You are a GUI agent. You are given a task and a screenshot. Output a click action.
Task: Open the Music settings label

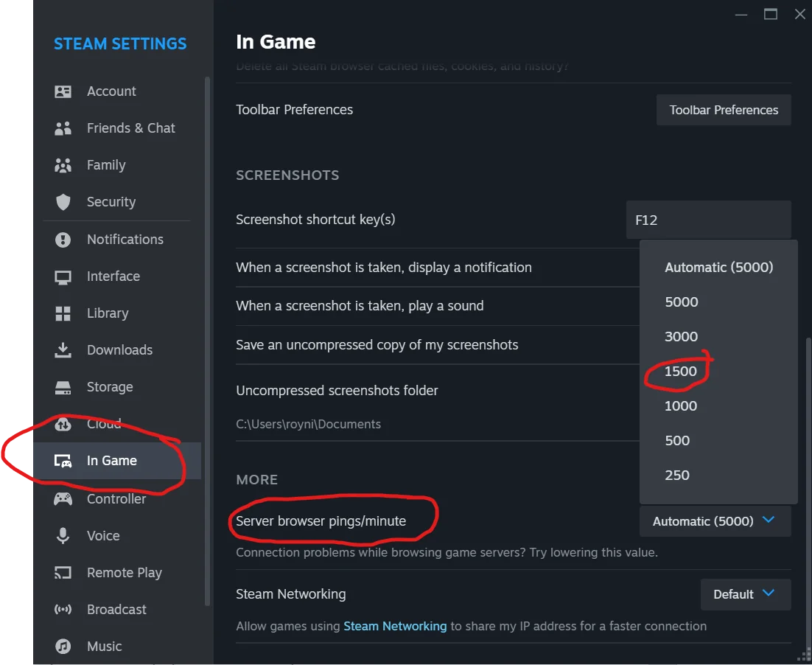coord(104,647)
